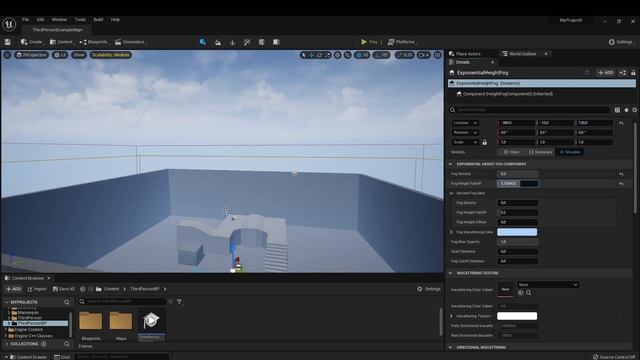Click Blueprint/add script icon next to ADD
The height and width of the screenshot is (360, 640).
click(x=622, y=73)
